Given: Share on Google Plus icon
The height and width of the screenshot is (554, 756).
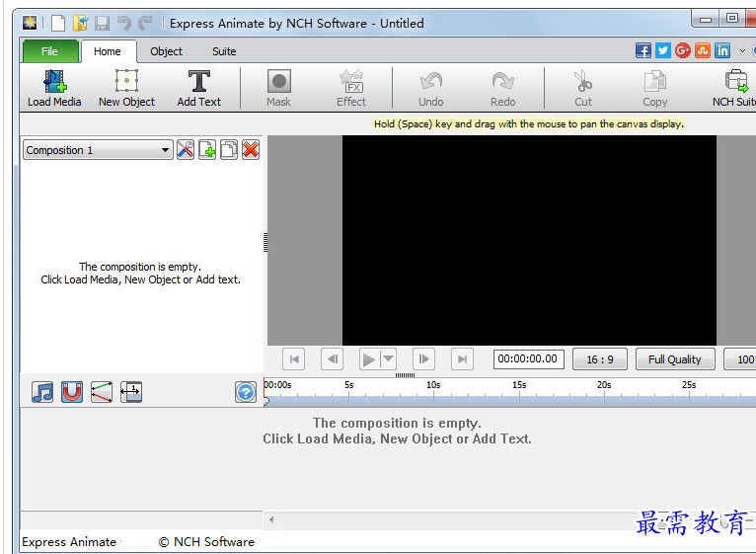Looking at the screenshot, I should coord(683,50).
